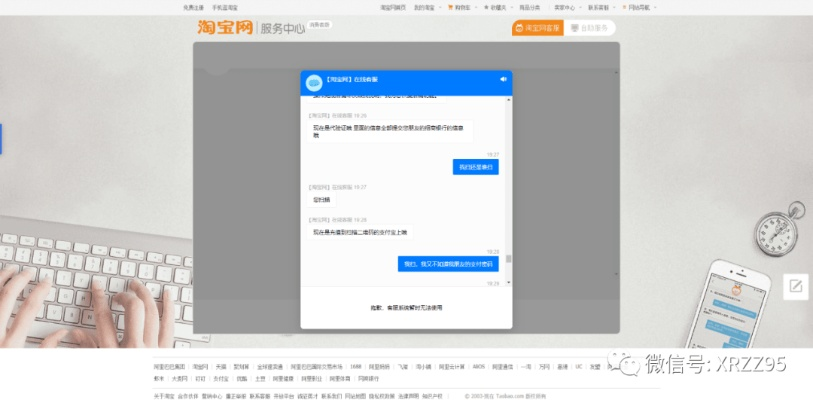Select the 自助服务 tab

(590, 28)
